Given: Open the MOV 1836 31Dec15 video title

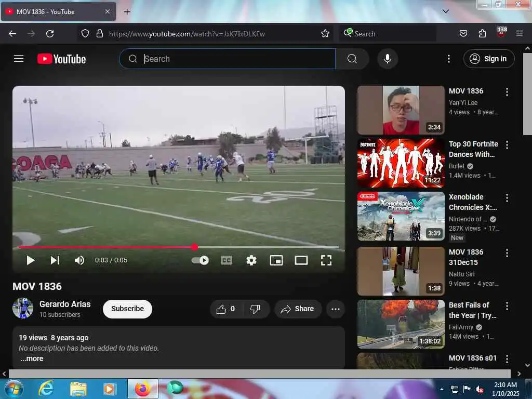Looking at the screenshot, I should (x=466, y=257).
